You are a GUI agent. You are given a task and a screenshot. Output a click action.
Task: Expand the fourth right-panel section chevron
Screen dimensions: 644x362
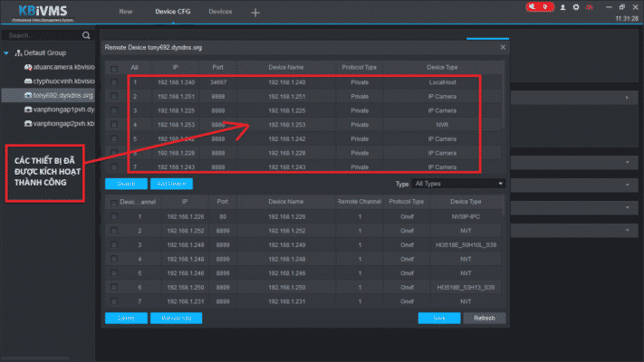point(627,207)
